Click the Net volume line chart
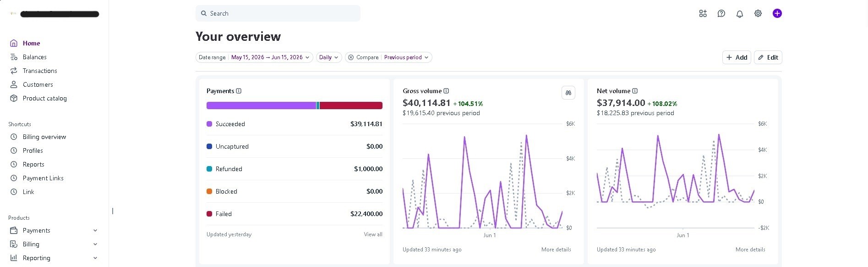The width and height of the screenshot is (868, 267). [676, 177]
